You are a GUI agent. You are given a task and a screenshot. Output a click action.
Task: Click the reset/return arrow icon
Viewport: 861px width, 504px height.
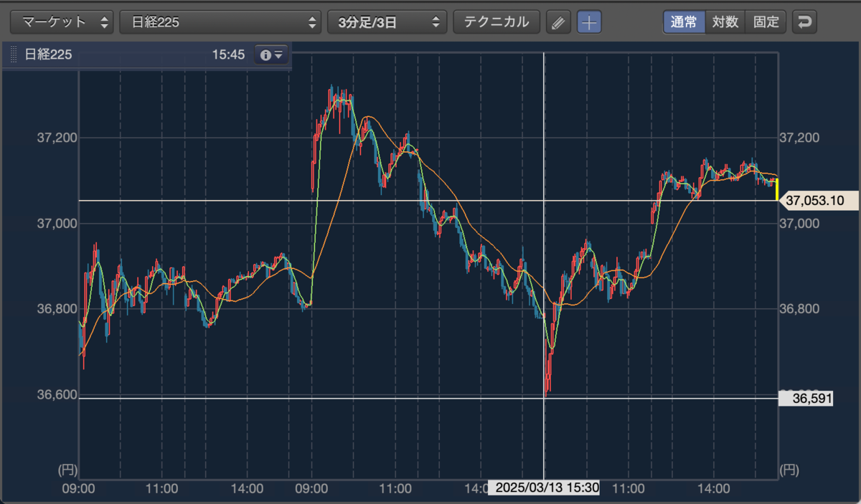click(804, 22)
